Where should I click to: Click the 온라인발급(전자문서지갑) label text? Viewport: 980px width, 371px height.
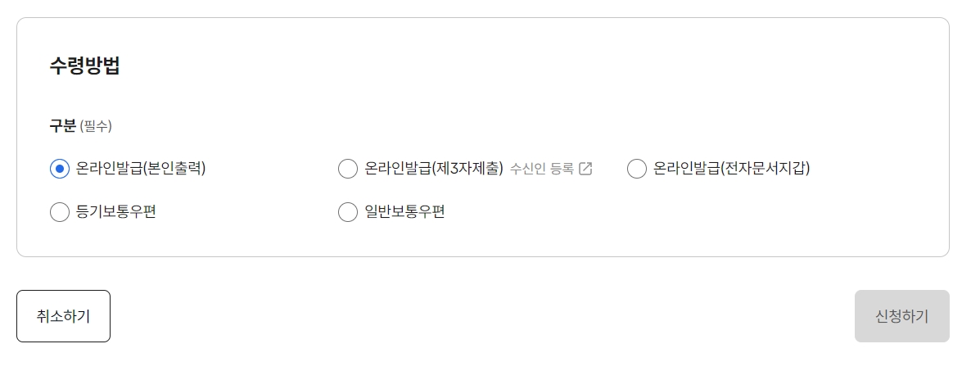(x=731, y=168)
